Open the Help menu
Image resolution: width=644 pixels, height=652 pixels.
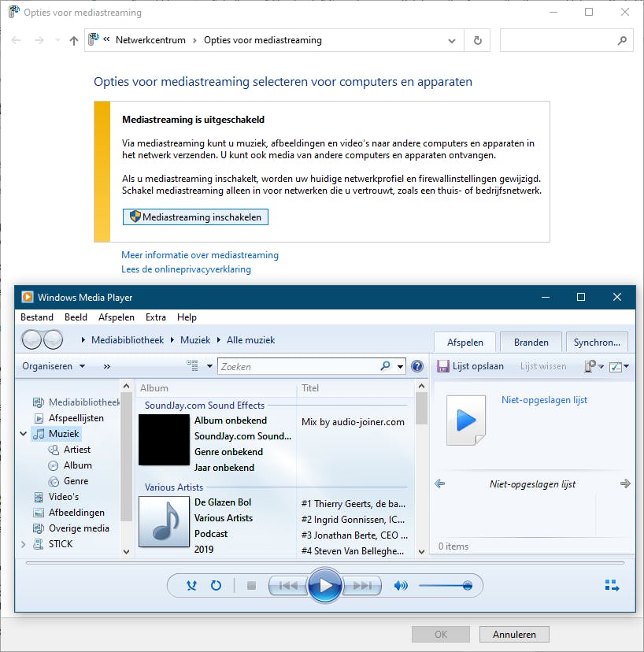click(x=187, y=317)
